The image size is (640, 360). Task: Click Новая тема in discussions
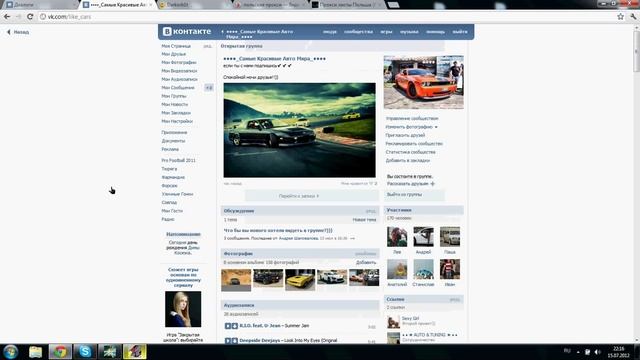[x=364, y=220]
